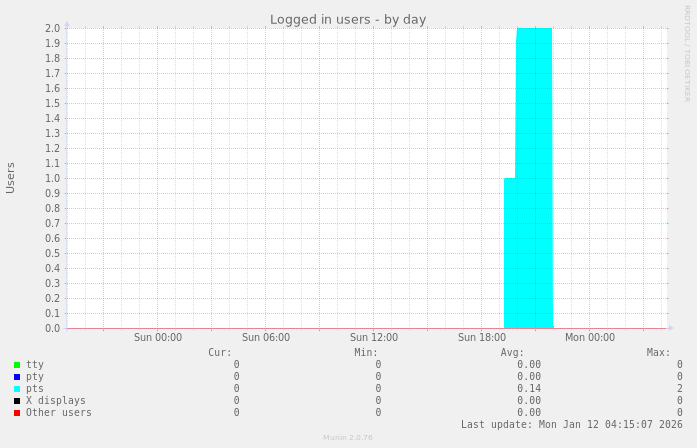Click the 'Munin 2.0.76' footer text
Viewport: 697px width, 448px height.
coord(348,438)
